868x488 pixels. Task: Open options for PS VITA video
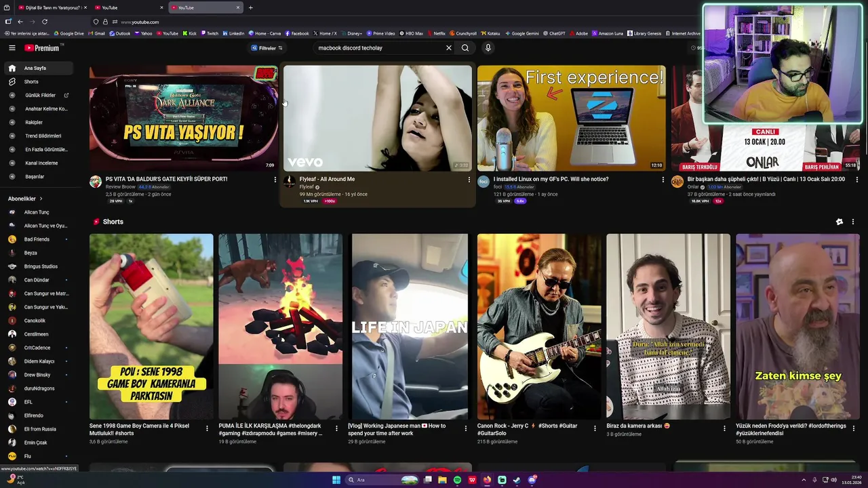pyautogui.click(x=275, y=180)
